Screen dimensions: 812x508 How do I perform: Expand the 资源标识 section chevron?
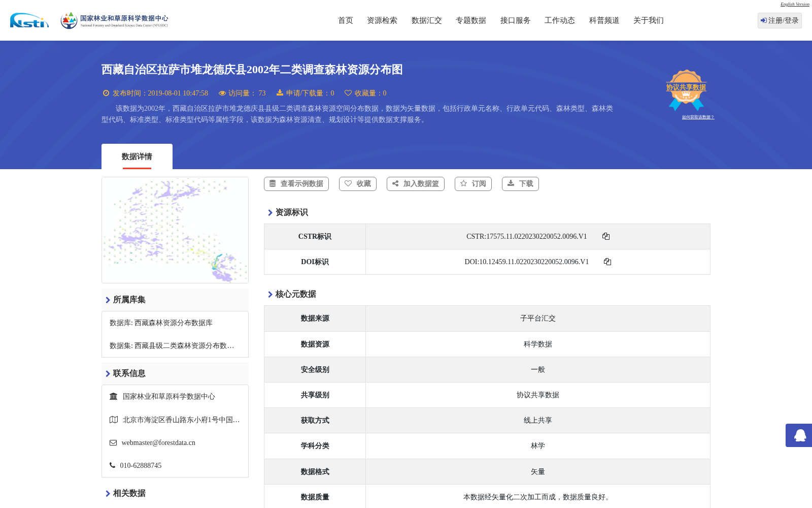pos(270,213)
